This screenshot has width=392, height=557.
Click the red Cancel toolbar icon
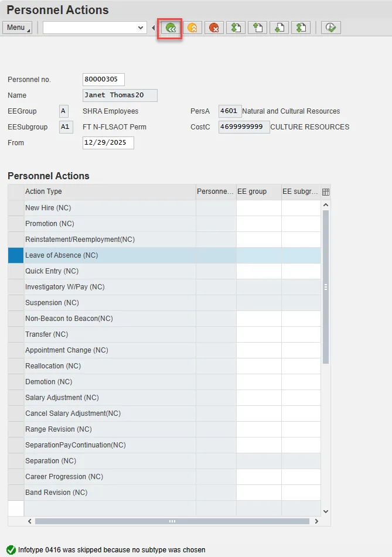(213, 28)
